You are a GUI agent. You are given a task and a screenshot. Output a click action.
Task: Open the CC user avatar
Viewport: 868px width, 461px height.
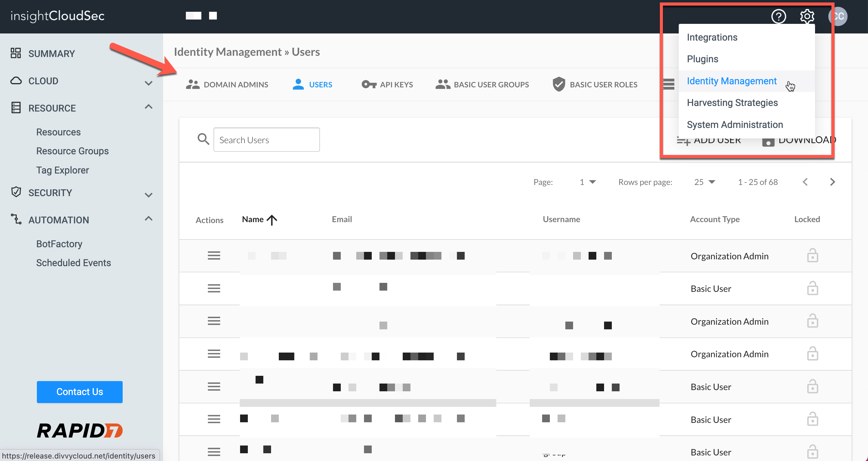click(x=838, y=16)
